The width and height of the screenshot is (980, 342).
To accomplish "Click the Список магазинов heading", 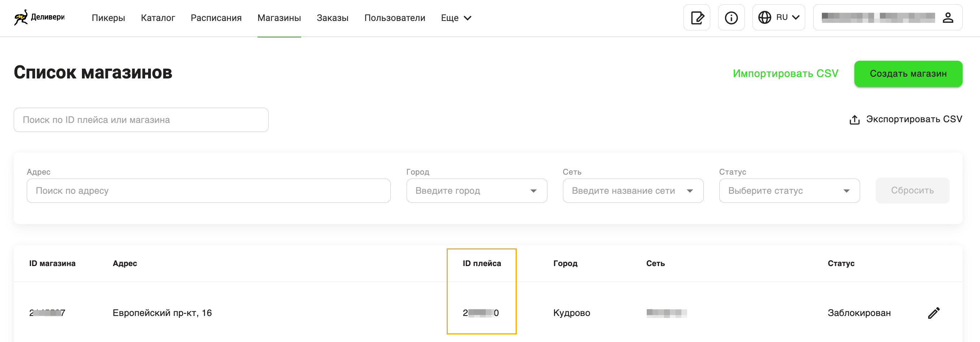I will 93,72.
